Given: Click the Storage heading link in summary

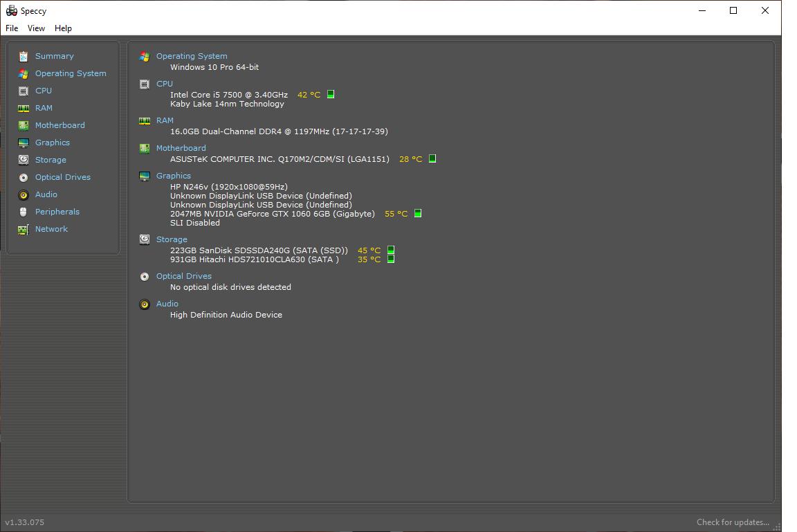Looking at the screenshot, I should point(172,239).
